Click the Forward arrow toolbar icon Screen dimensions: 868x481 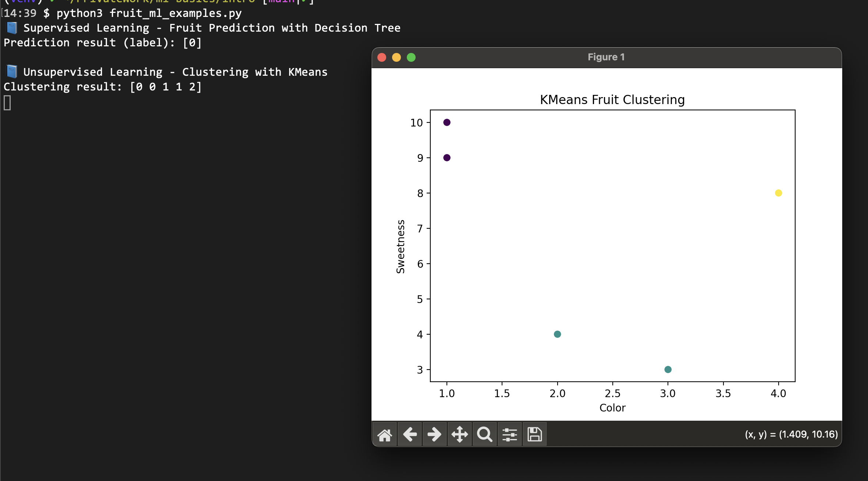[x=434, y=435]
